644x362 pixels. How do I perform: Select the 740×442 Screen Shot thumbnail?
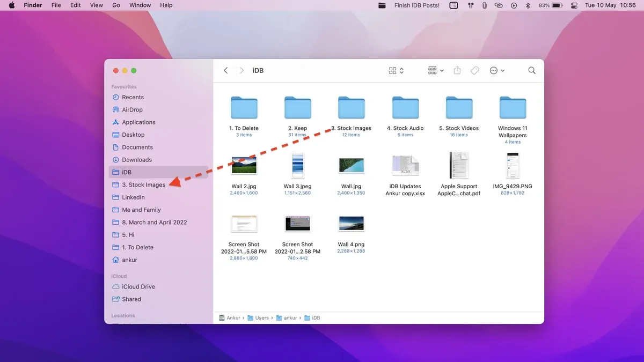(297, 224)
